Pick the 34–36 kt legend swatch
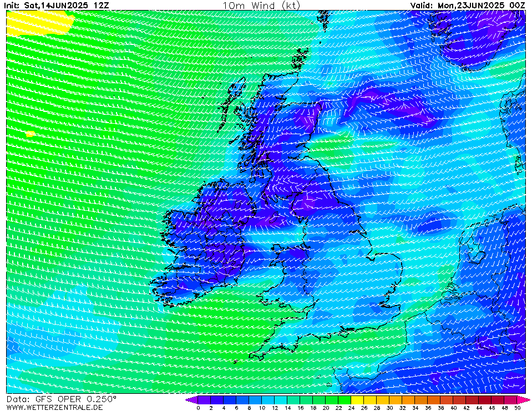 point(422,399)
